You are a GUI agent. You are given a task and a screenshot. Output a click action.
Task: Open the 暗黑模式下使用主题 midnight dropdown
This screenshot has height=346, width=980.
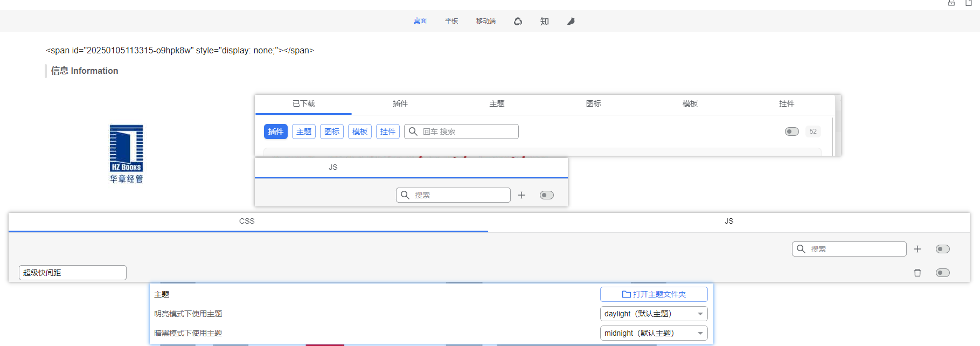click(x=654, y=333)
